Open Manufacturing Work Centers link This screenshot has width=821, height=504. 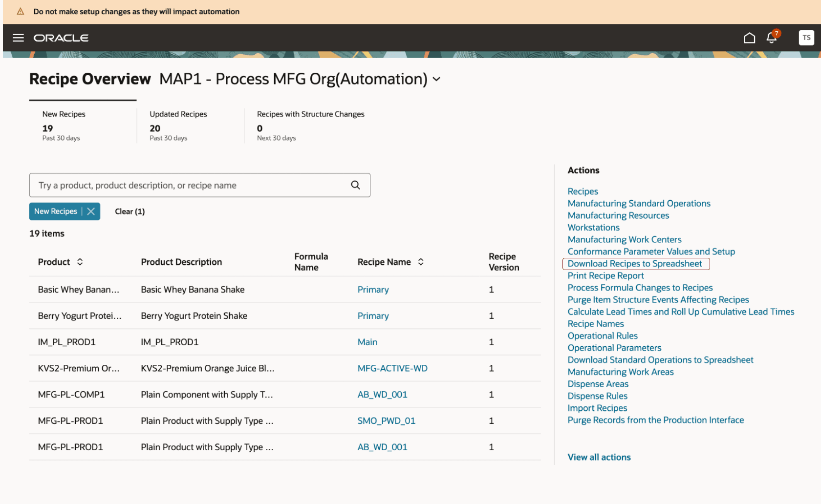(624, 239)
